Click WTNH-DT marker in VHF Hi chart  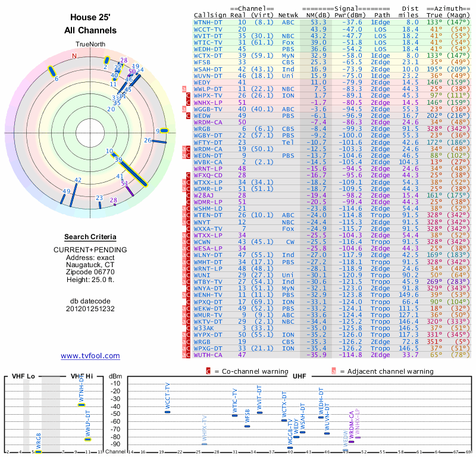click(82, 405)
